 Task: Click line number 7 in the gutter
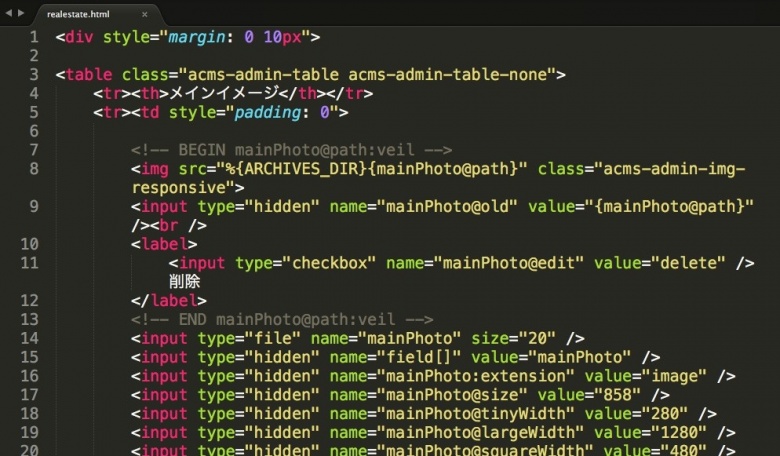pos(33,150)
